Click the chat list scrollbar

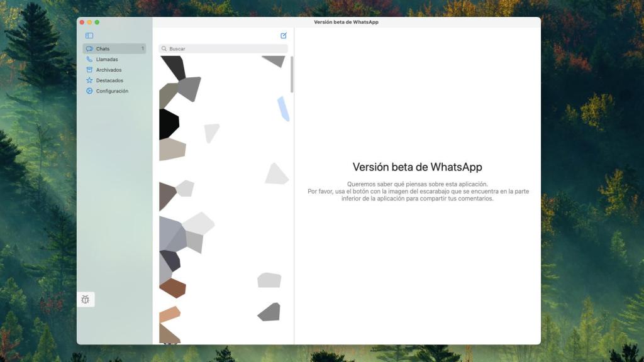coord(292,74)
